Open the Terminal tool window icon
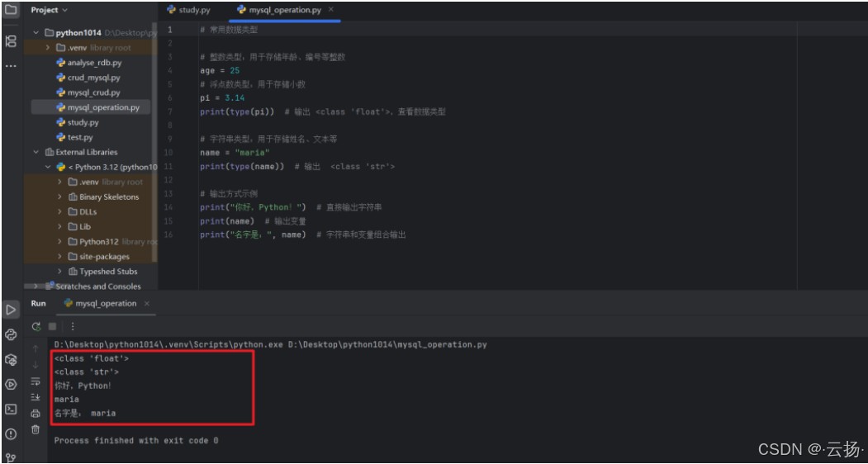The image size is (868, 464). pyautogui.click(x=11, y=410)
